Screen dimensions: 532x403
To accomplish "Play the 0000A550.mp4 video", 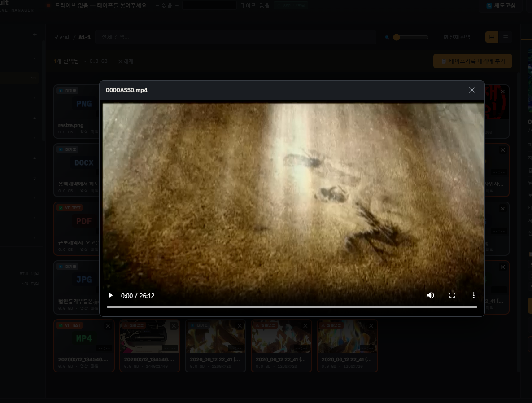I will (x=111, y=295).
